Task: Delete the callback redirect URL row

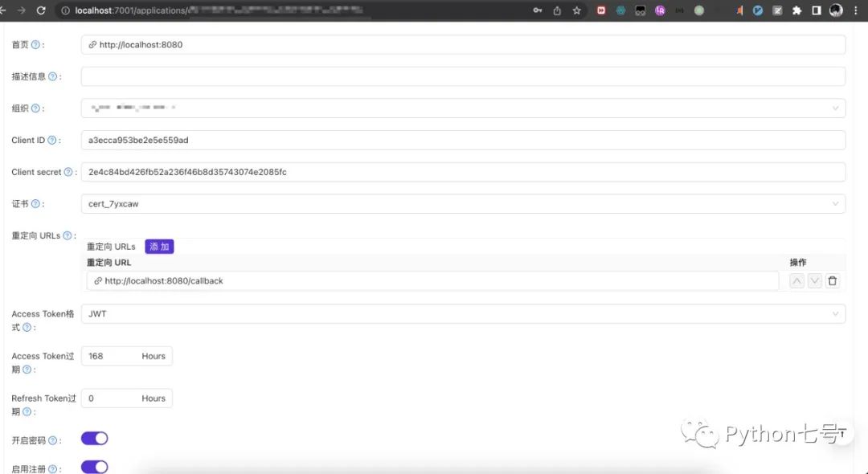Action: (832, 281)
